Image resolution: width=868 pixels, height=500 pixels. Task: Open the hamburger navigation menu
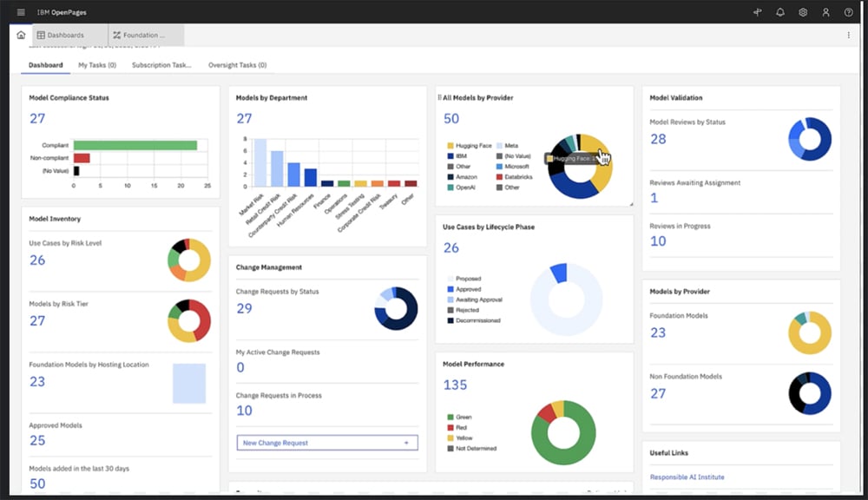click(x=21, y=12)
